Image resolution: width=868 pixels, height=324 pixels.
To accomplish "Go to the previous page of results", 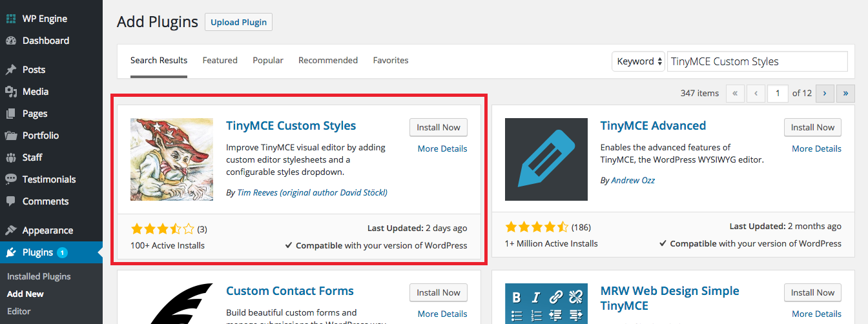I will click(x=756, y=93).
